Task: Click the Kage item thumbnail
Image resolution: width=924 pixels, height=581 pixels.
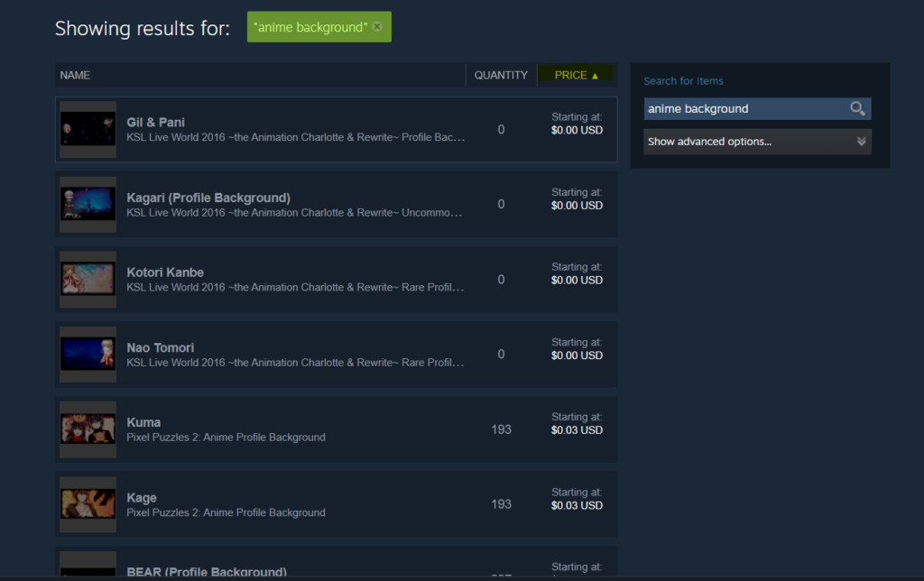Action: (x=88, y=503)
